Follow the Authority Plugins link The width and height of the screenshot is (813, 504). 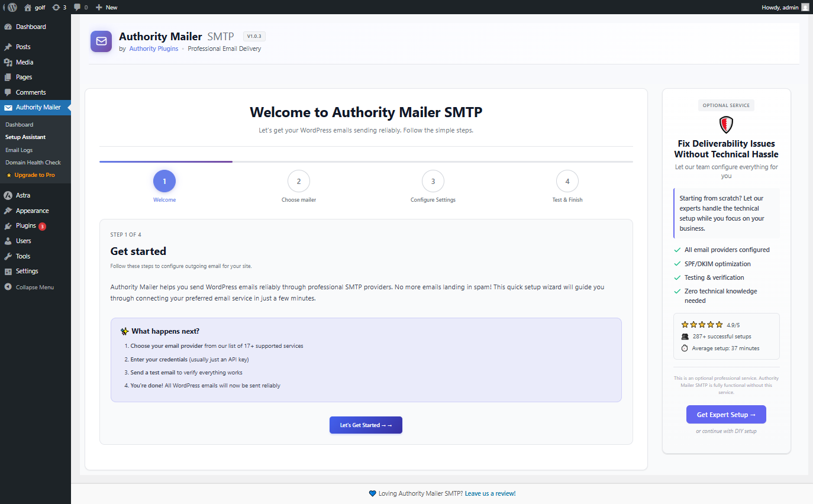click(154, 49)
